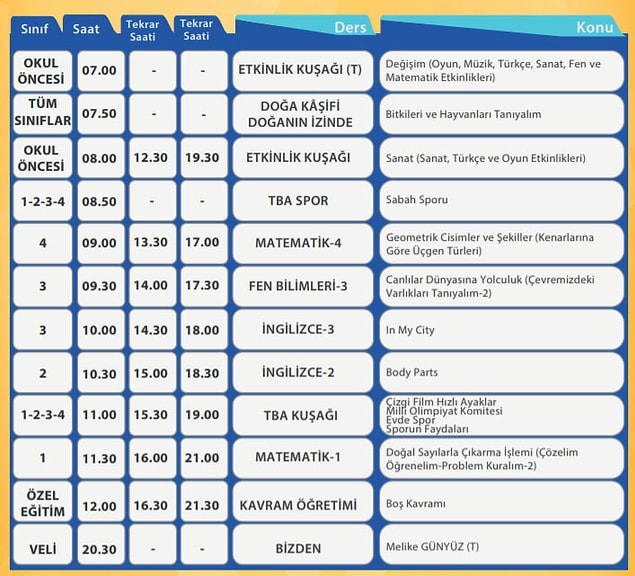This screenshot has height=576, width=635.
Task: Click the KAVRAM ÖĞRETİMİ lesson cell
Action: coord(303,501)
